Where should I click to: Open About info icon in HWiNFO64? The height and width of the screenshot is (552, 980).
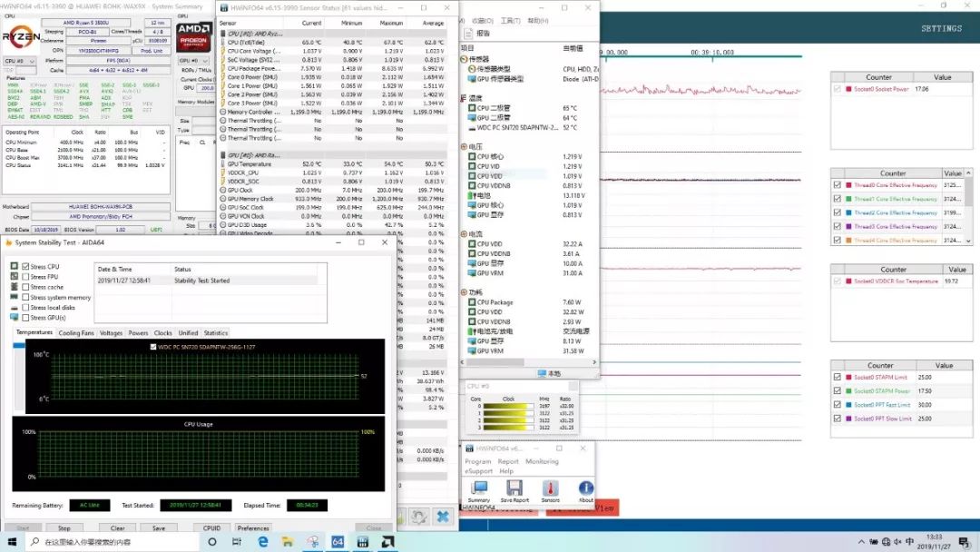(585, 490)
